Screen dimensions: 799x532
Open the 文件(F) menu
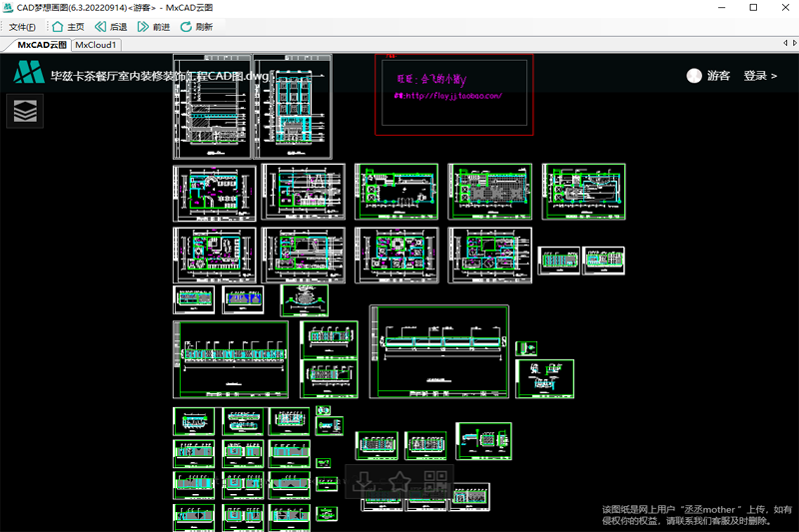pyautogui.click(x=22, y=27)
